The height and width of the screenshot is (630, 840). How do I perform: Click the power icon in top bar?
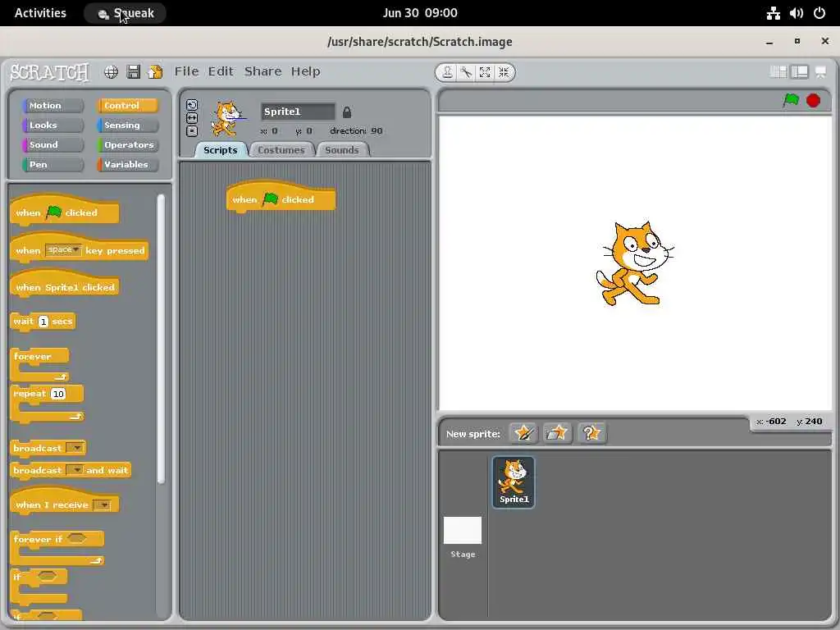point(819,13)
